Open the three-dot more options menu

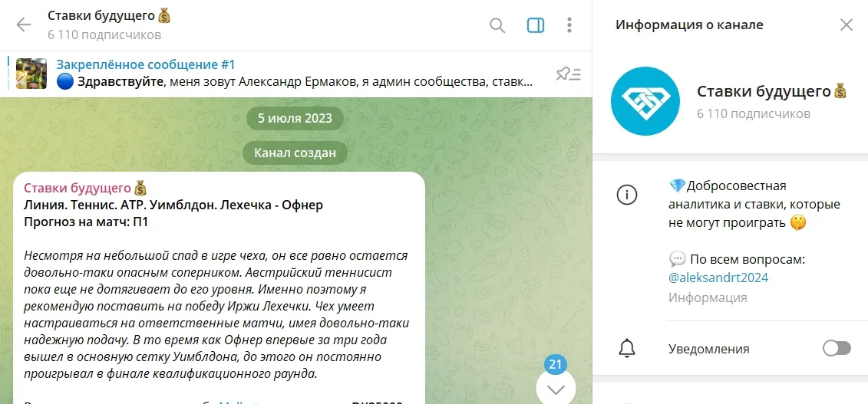569,25
